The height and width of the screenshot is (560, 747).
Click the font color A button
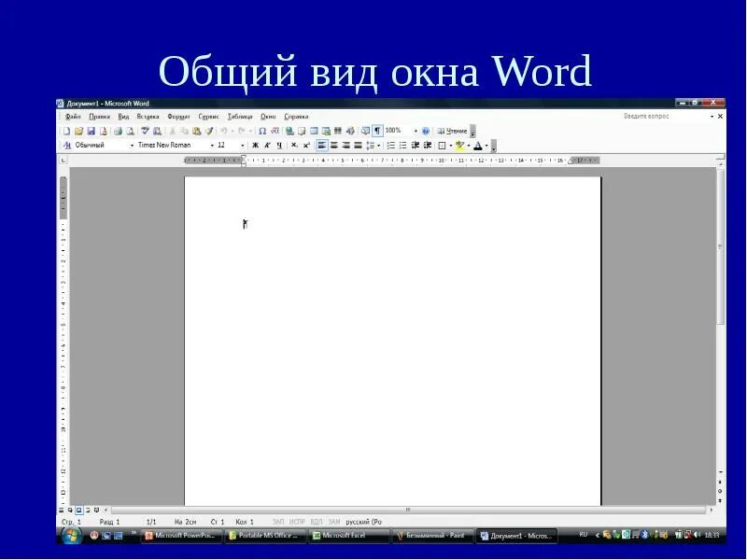pos(478,146)
